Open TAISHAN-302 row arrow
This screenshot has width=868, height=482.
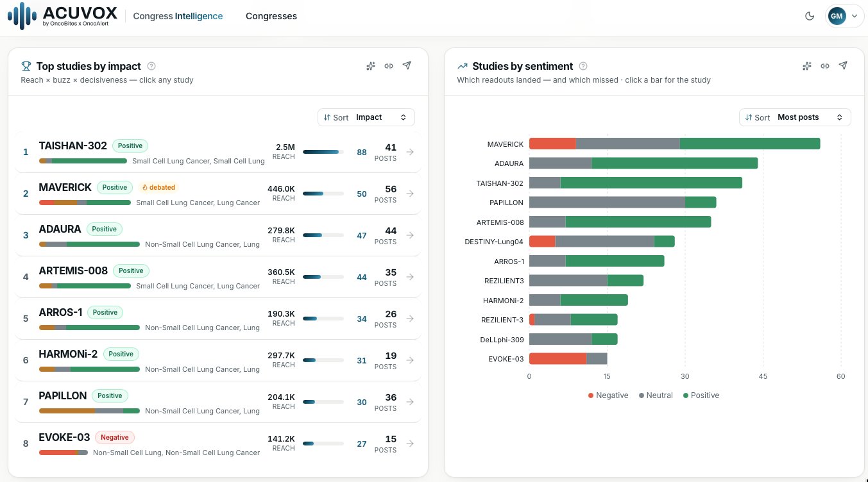(x=410, y=152)
